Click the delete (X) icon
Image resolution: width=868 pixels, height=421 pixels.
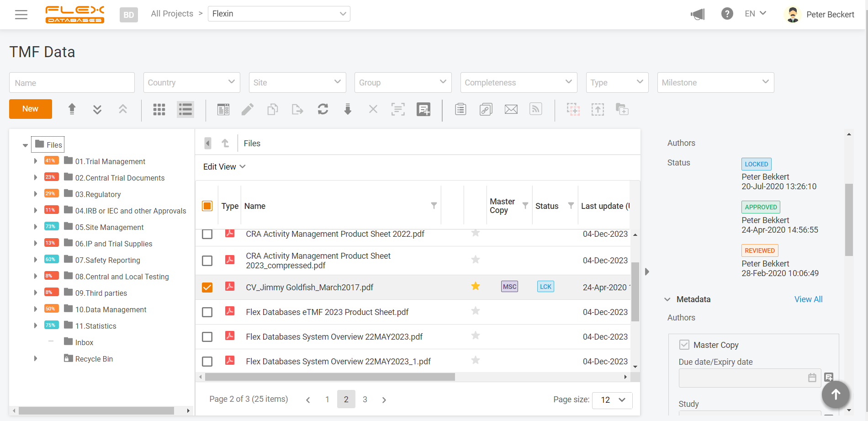coord(373,109)
